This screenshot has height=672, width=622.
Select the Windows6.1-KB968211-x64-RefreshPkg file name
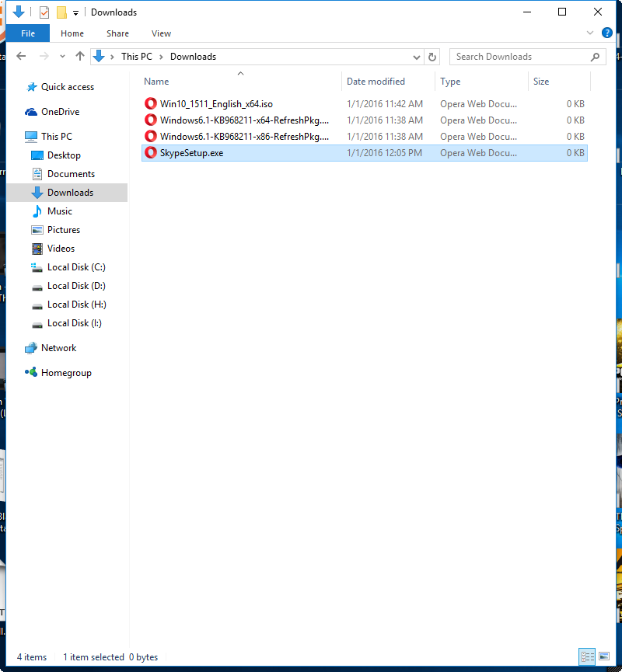(x=244, y=120)
